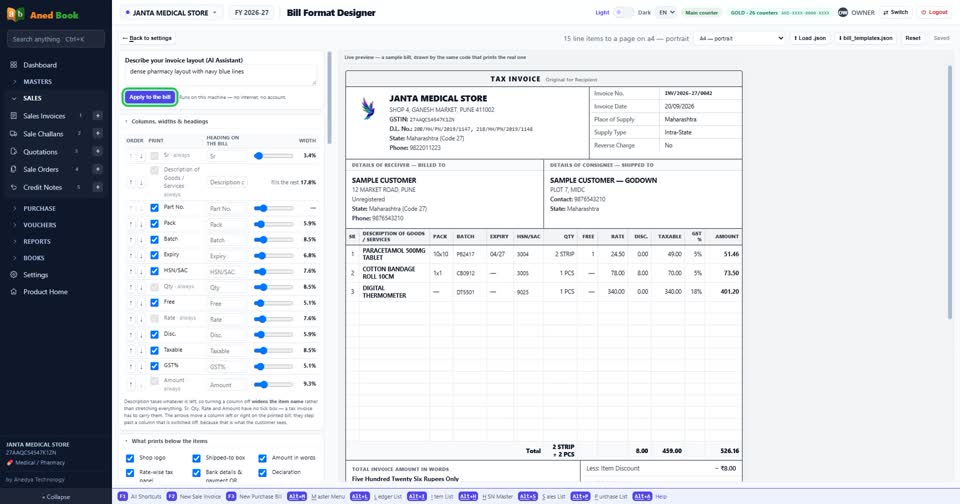Move the Disc. column up
The height and width of the screenshot is (504, 960).
coord(130,335)
